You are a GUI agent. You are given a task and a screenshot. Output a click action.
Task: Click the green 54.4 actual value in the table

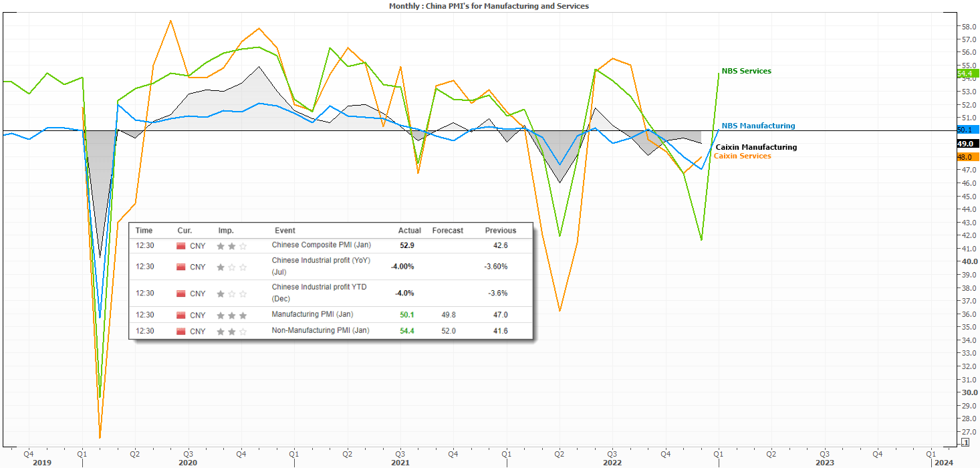(407, 331)
